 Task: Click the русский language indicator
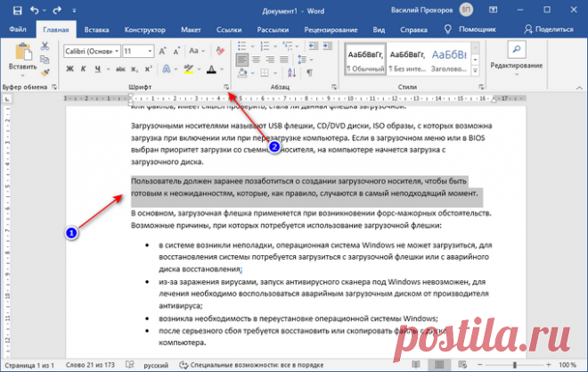coord(156,365)
